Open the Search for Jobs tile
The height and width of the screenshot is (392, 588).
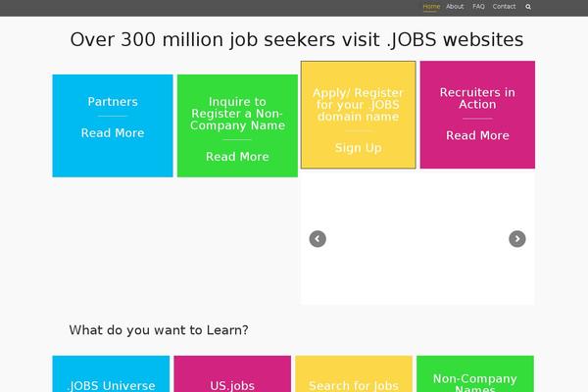point(354,374)
